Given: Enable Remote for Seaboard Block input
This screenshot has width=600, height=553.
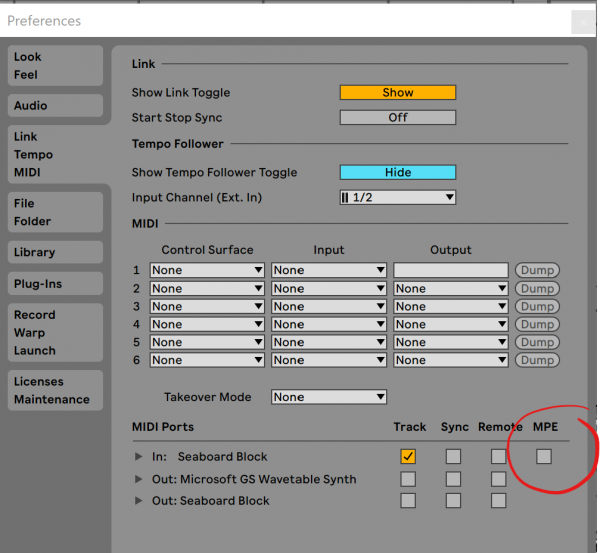Looking at the screenshot, I should click(498, 456).
